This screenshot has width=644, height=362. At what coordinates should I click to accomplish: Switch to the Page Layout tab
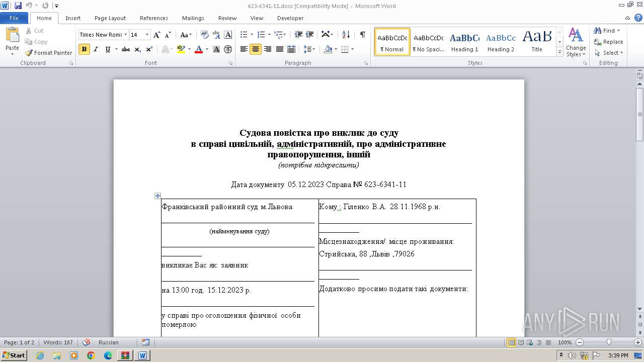[x=110, y=18]
